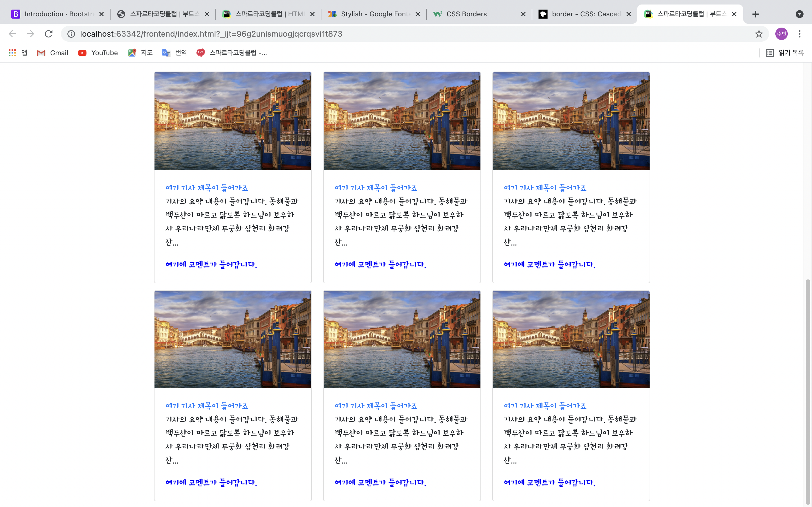
Task: Click the purple profile avatar
Action: click(781, 34)
